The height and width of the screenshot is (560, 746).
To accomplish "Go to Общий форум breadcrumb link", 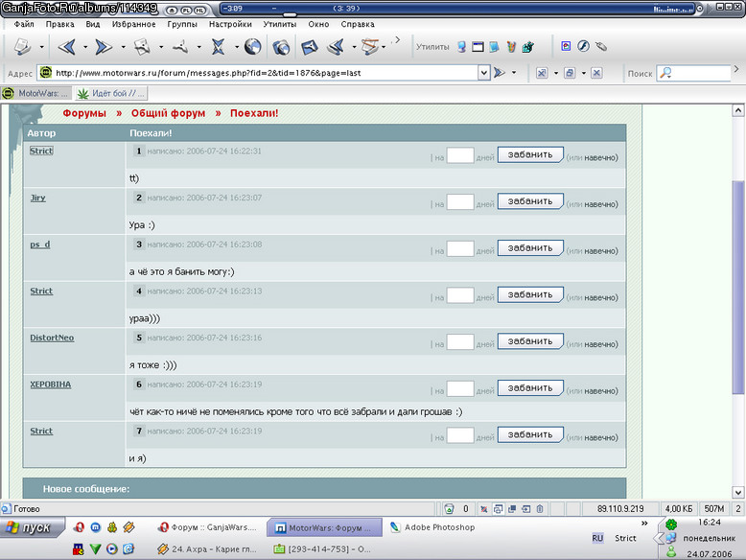I will pyautogui.click(x=169, y=113).
